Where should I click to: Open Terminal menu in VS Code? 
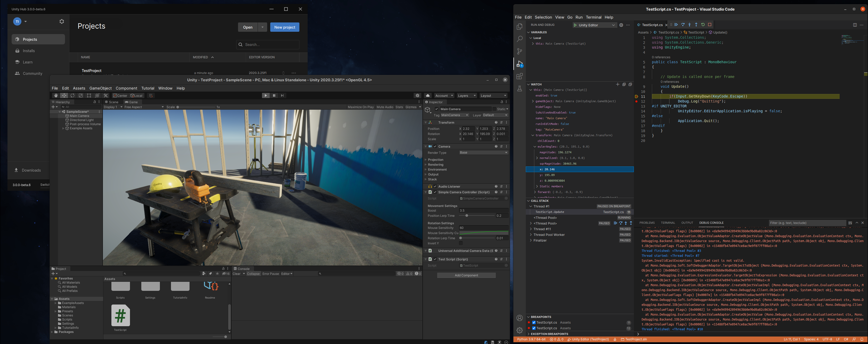pos(593,17)
